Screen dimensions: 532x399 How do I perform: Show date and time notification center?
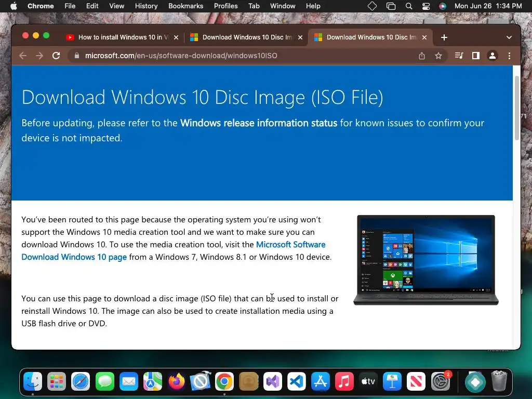(488, 6)
